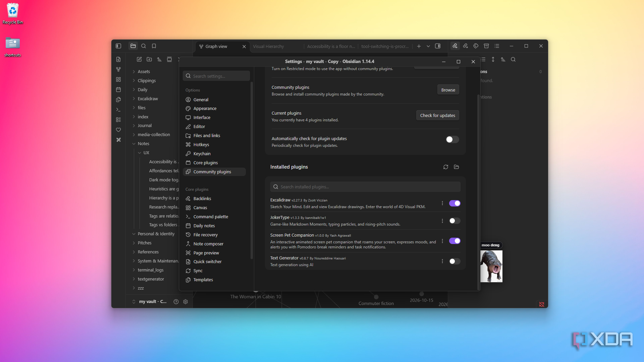Switch to the Visual Hierarchy tab
644x362 pixels.
coord(268,46)
